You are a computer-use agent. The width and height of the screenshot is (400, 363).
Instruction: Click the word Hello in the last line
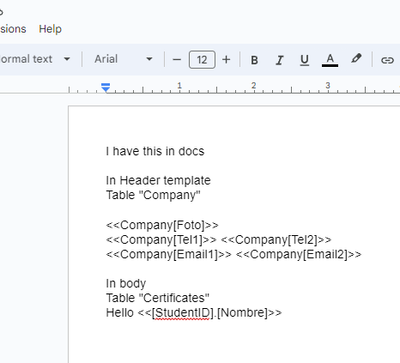pyautogui.click(x=119, y=313)
